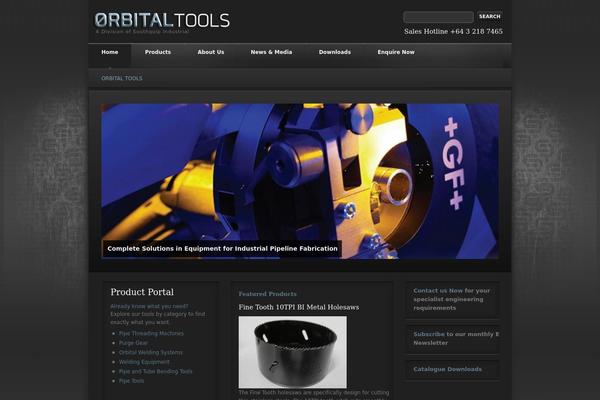Open the Welding Equipment category link
Viewport: 600px width, 400px height.
click(144, 362)
